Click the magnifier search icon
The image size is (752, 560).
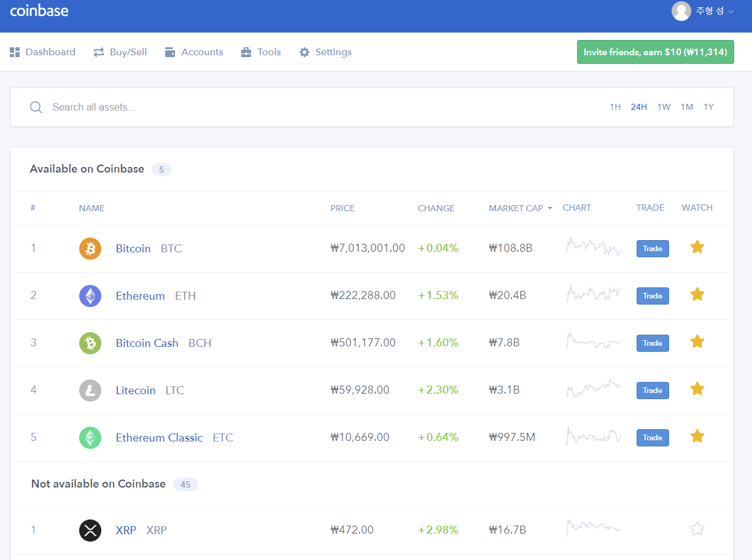click(x=36, y=107)
